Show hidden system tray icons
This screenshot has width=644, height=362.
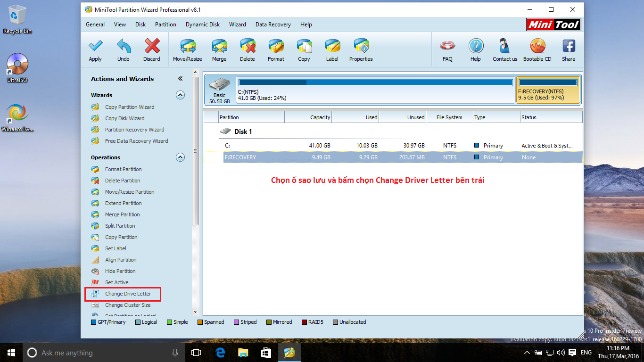pos(527,353)
